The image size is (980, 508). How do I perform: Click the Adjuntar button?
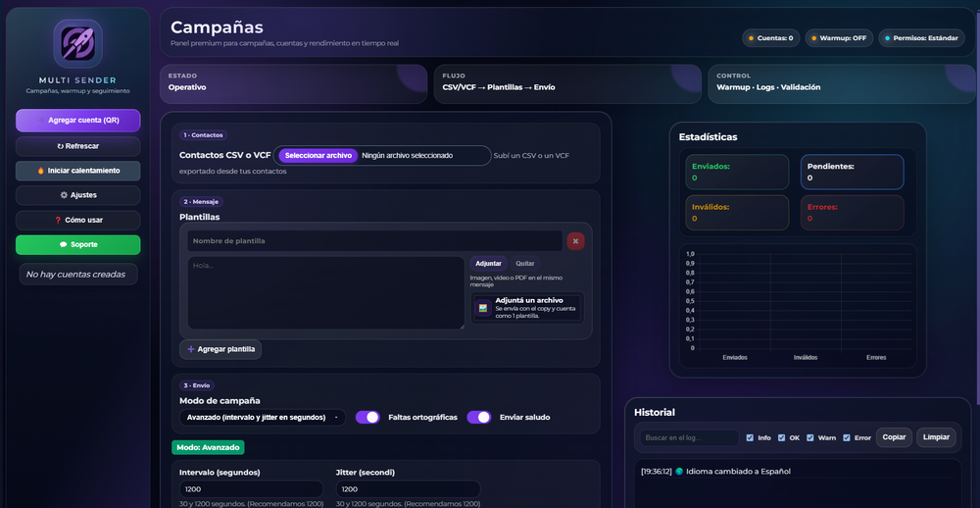pyautogui.click(x=489, y=264)
